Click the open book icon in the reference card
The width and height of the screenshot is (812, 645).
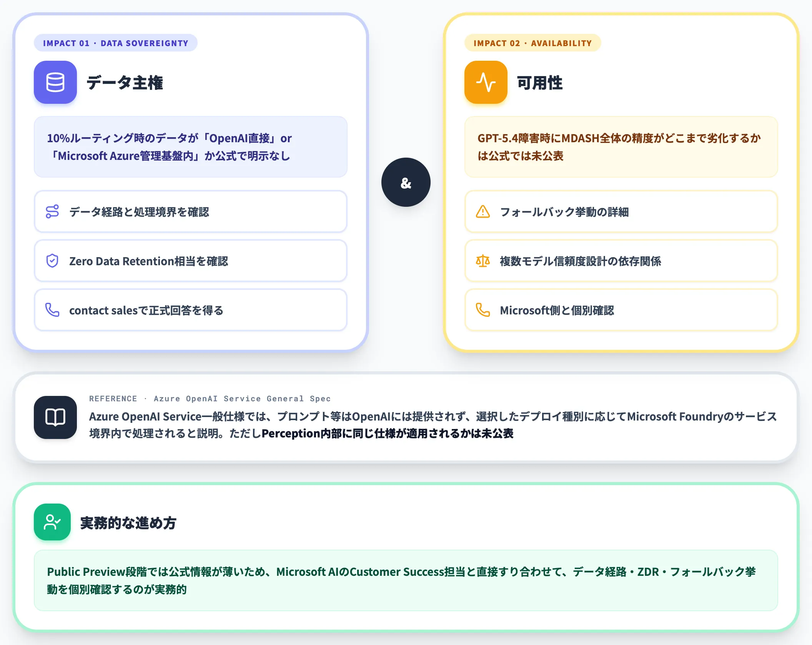(x=55, y=417)
